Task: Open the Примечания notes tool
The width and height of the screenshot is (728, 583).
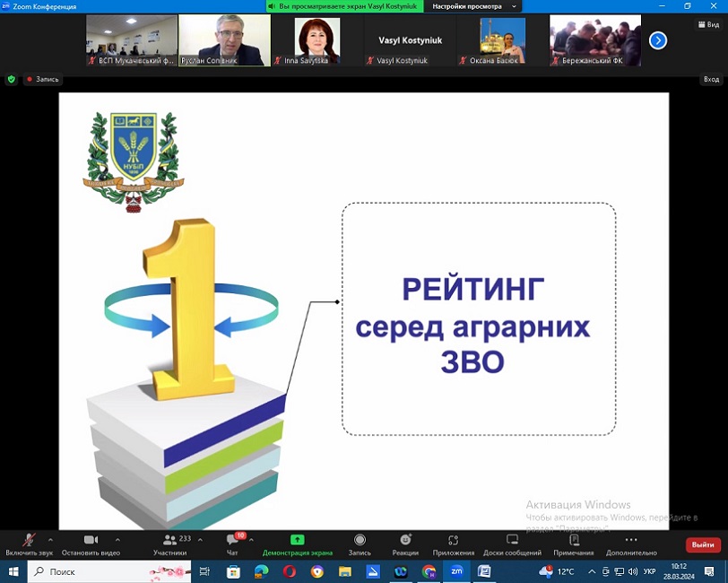Action: [574, 544]
